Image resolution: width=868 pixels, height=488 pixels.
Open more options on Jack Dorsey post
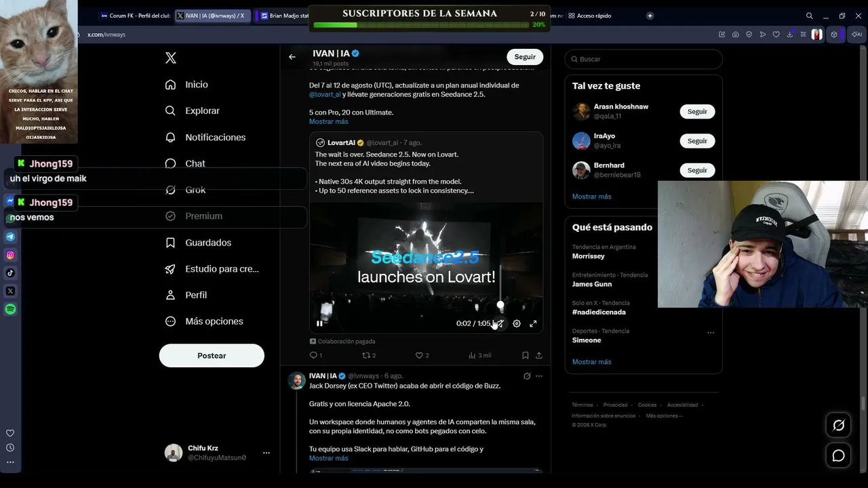[539, 376]
